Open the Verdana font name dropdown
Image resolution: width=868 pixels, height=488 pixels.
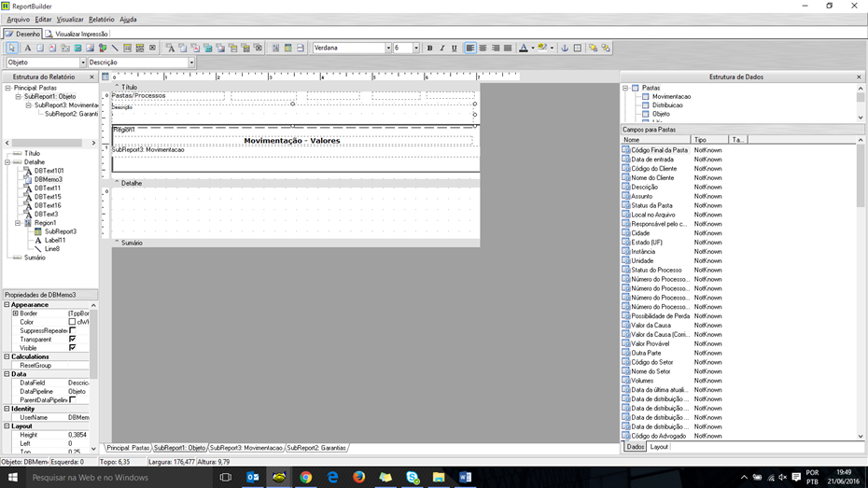(388, 49)
